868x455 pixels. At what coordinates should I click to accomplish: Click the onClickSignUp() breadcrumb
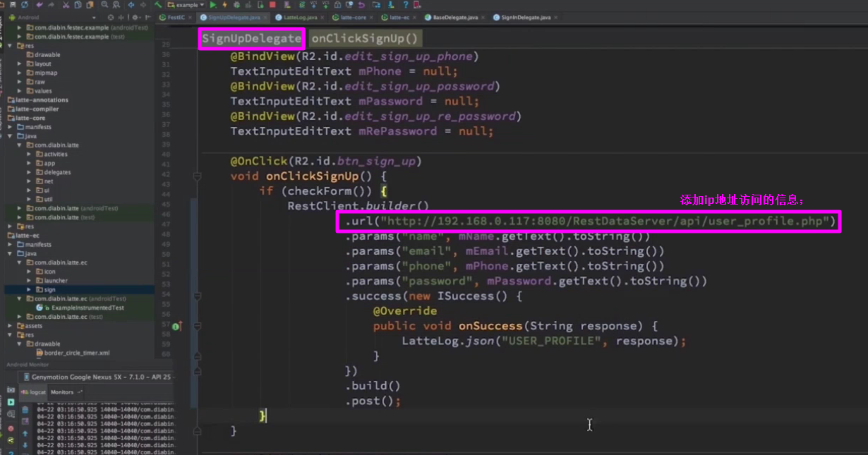(x=365, y=39)
